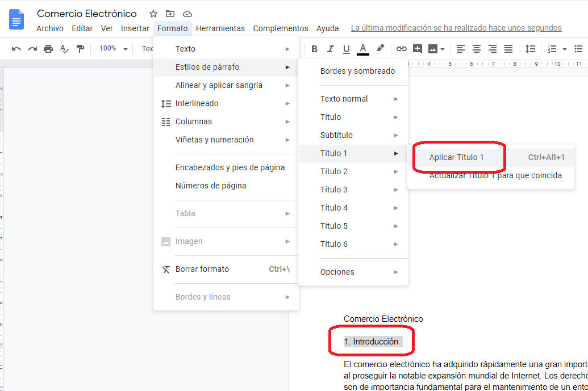Click the Spell check icon
The height and width of the screenshot is (391, 588).
64,49
